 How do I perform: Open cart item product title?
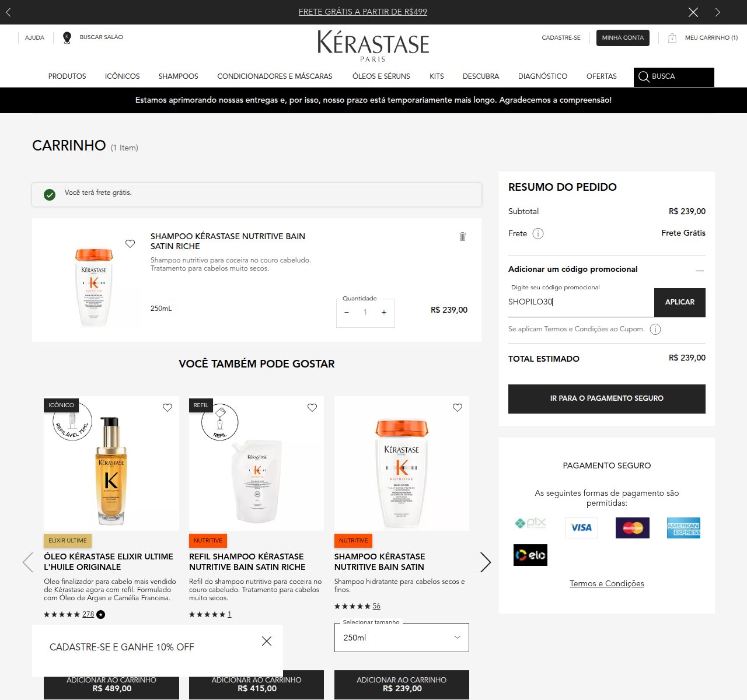228,241
